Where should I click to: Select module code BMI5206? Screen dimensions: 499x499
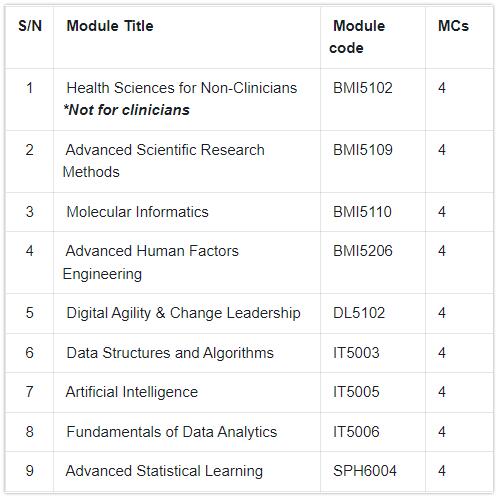tap(363, 251)
